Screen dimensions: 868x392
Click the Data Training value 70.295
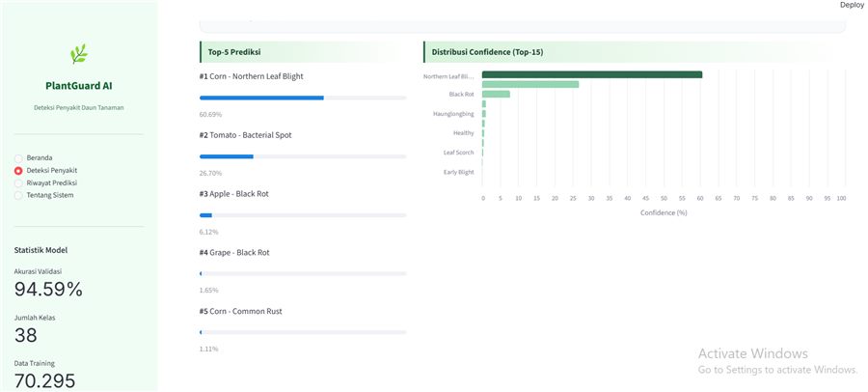click(44, 381)
